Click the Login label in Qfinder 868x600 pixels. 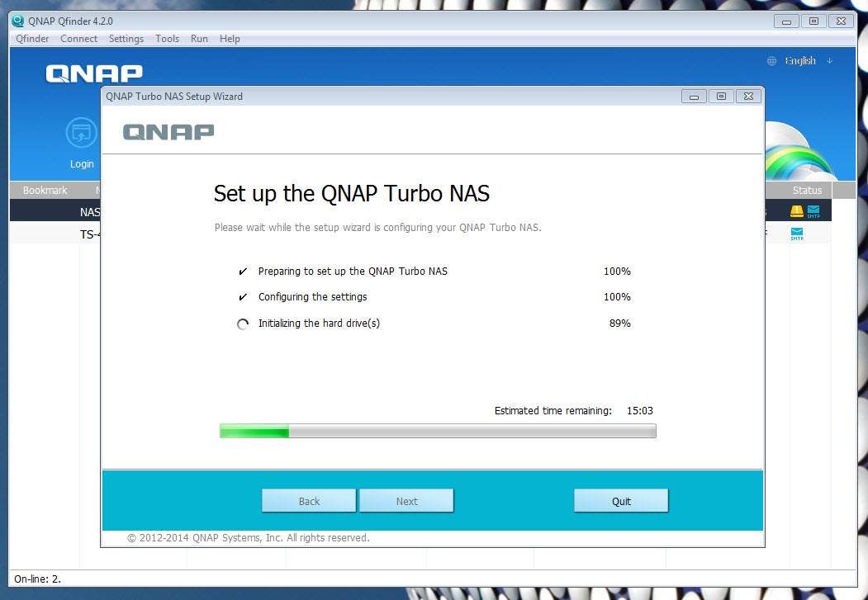tap(82, 163)
